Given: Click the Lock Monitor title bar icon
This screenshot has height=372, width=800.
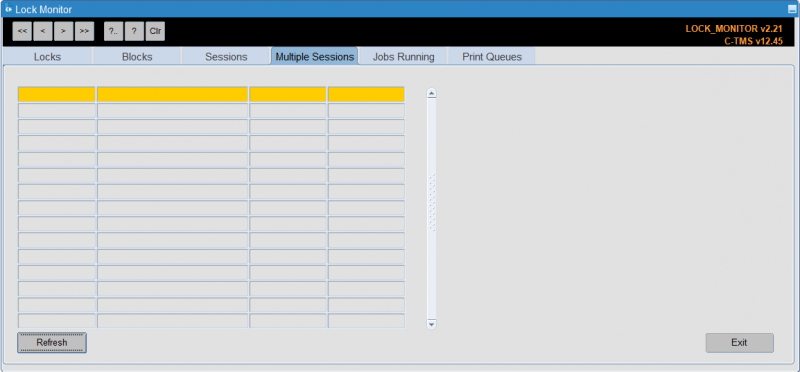Looking at the screenshot, I should click(8, 9).
